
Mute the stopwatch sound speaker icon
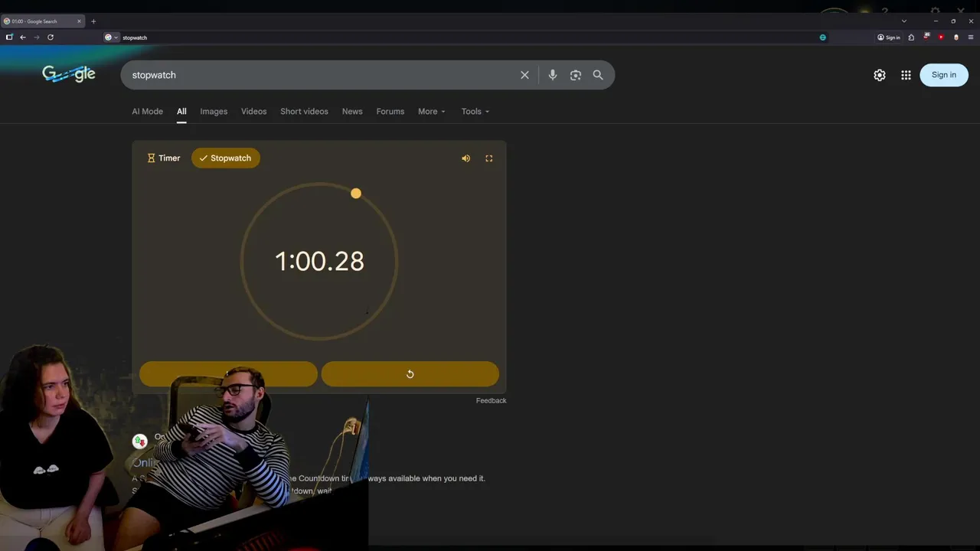pyautogui.click(x=465, y=158)
